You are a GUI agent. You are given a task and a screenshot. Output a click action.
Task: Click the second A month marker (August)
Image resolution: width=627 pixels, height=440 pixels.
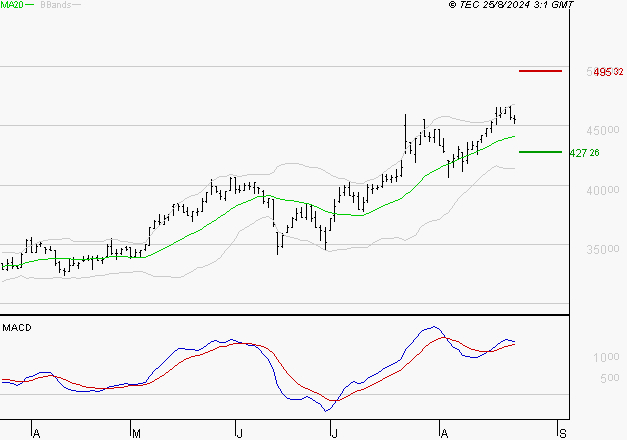pos(444,434)
